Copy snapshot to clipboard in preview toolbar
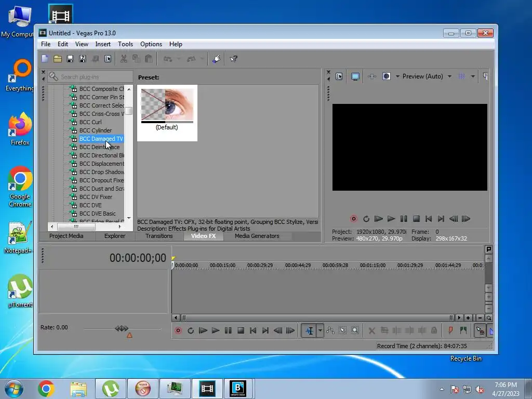532x399 pixels. (x=486, y=76)
